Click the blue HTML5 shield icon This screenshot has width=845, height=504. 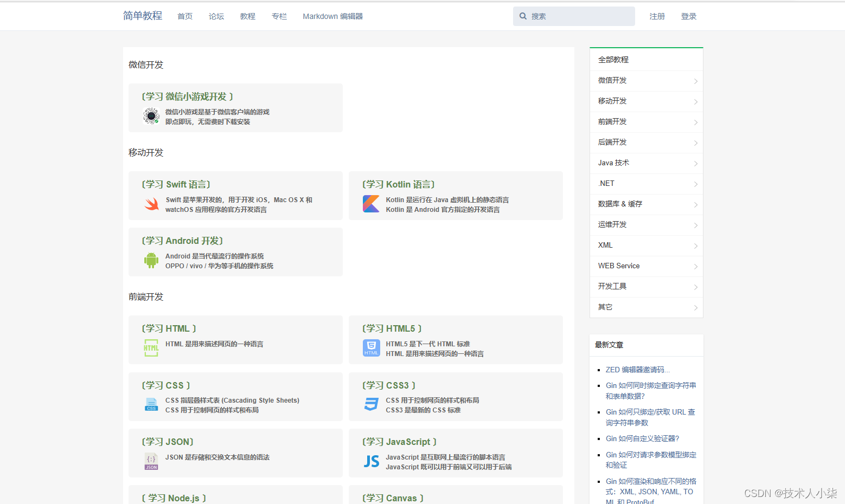(372, 348)
